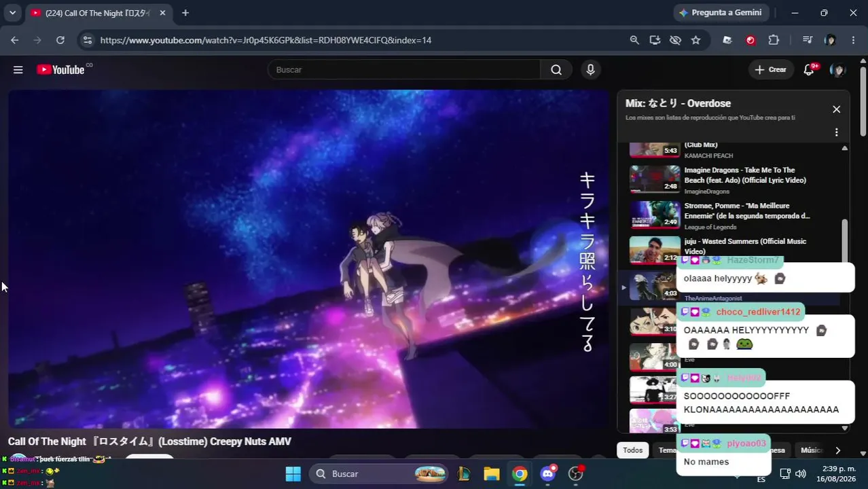Open Chrome profile avatar
The height and width of the screenshot is (489, 868).
(x=830, y=40)
